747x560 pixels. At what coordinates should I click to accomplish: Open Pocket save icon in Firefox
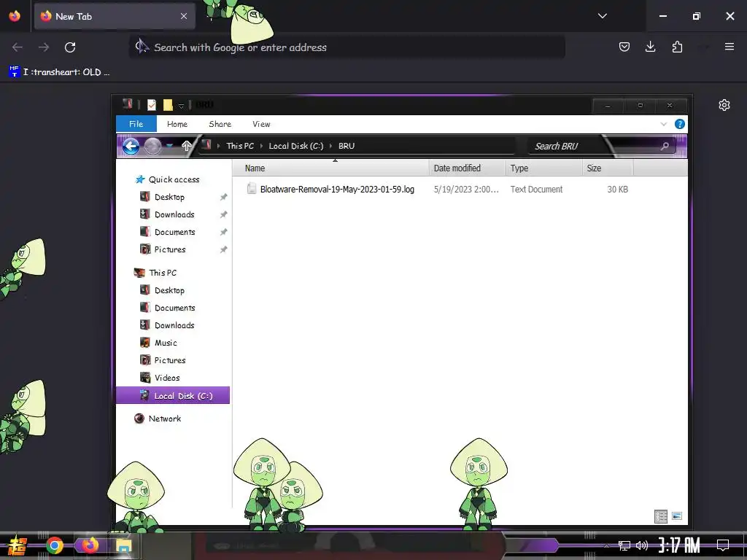[624, 47]
